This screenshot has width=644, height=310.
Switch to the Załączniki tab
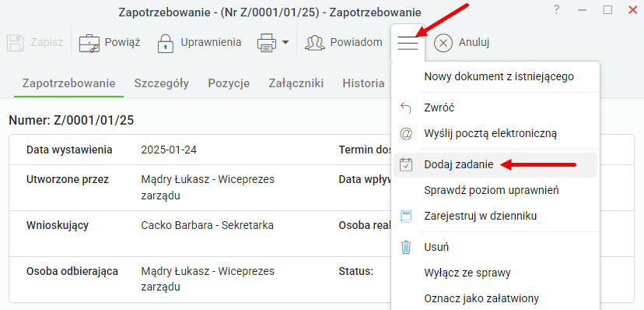point(296,84)
